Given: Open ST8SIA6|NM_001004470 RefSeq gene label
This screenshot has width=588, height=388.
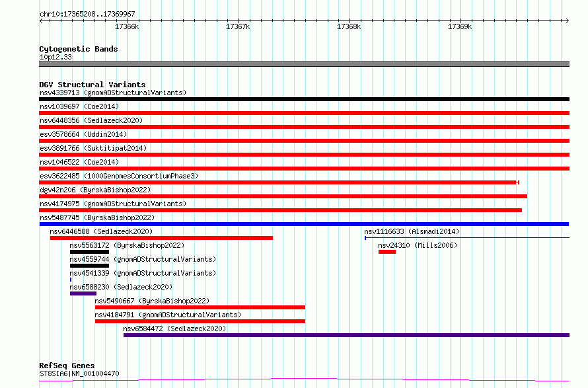Looking at the screenshot, I should (79, 373).
